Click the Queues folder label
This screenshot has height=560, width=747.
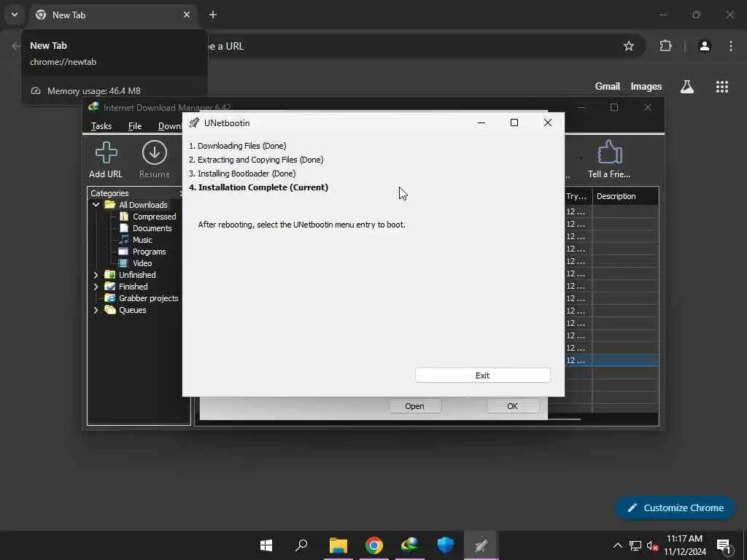click(133, 310)
